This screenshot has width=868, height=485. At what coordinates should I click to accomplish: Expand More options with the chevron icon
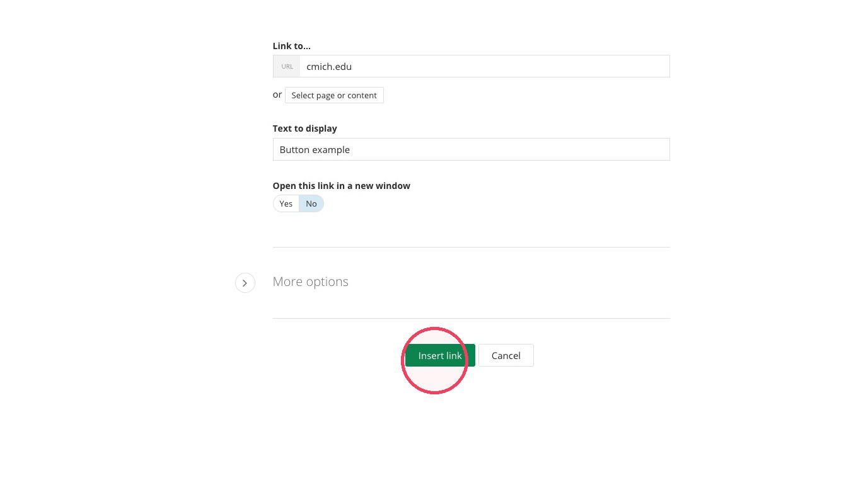coord(245,283)
